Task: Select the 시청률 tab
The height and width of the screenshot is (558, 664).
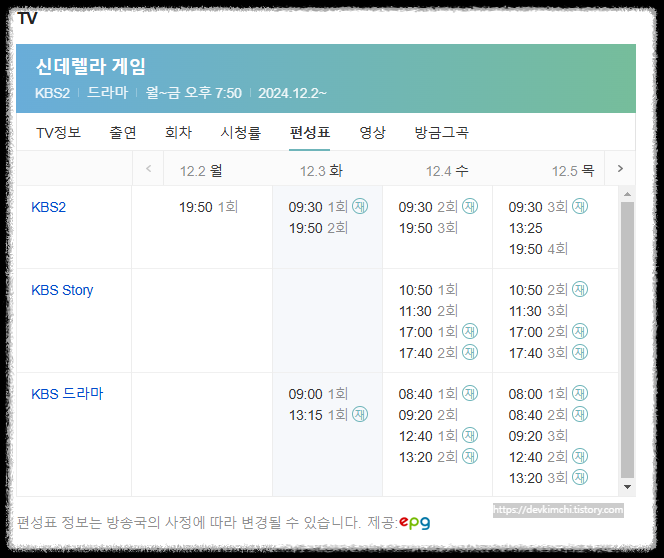Action: (241, 133)
